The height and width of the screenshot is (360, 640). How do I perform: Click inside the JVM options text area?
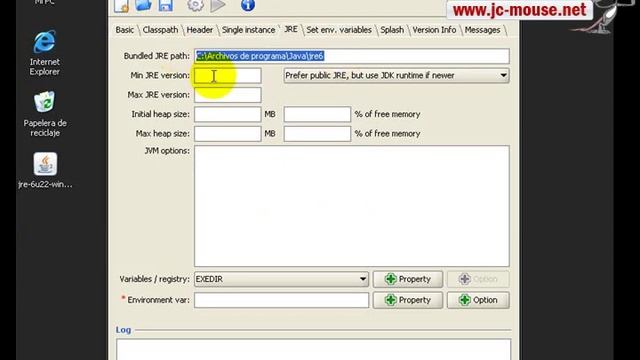[351, 206]
